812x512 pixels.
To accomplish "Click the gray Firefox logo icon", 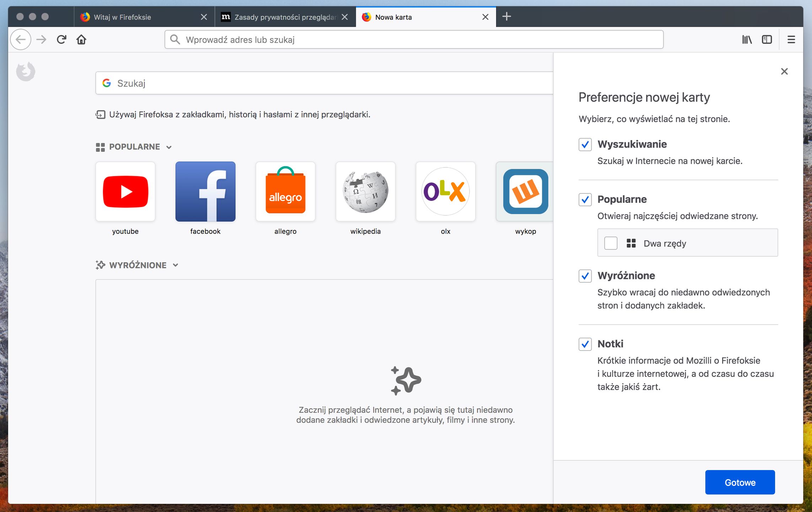I will click(x=26, y=71).
